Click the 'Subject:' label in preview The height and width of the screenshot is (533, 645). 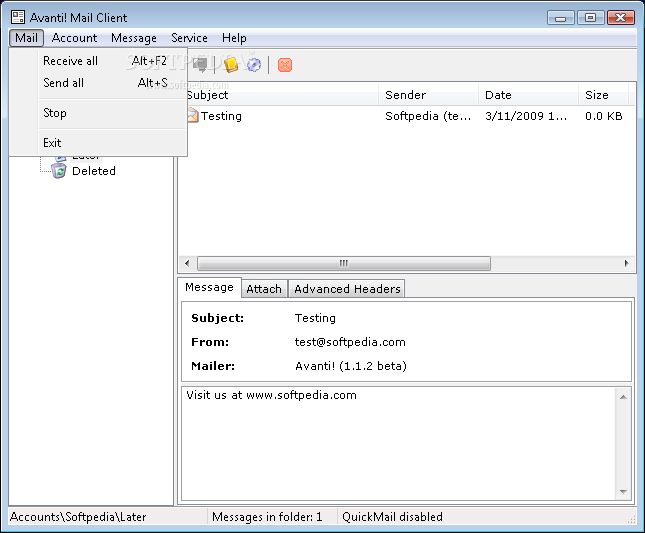tap(217, 318)
